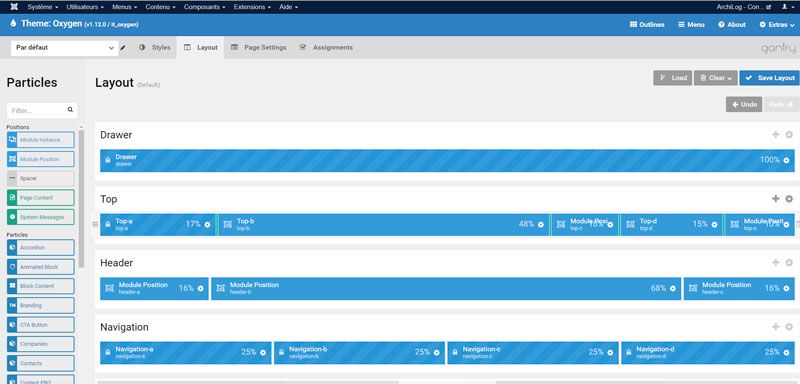Open the Extensions menu
Viewport: 800px width, 384px height.
[253, 7]
